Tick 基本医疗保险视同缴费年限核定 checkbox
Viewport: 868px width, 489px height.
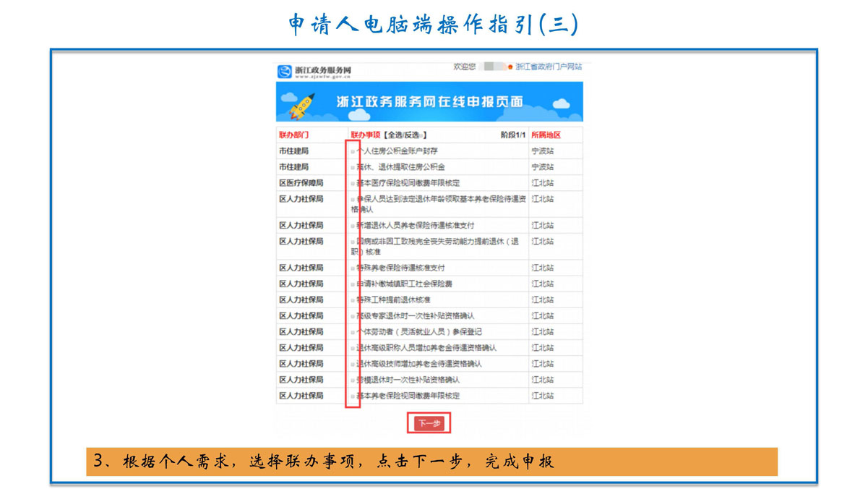[x=353, y=184]
